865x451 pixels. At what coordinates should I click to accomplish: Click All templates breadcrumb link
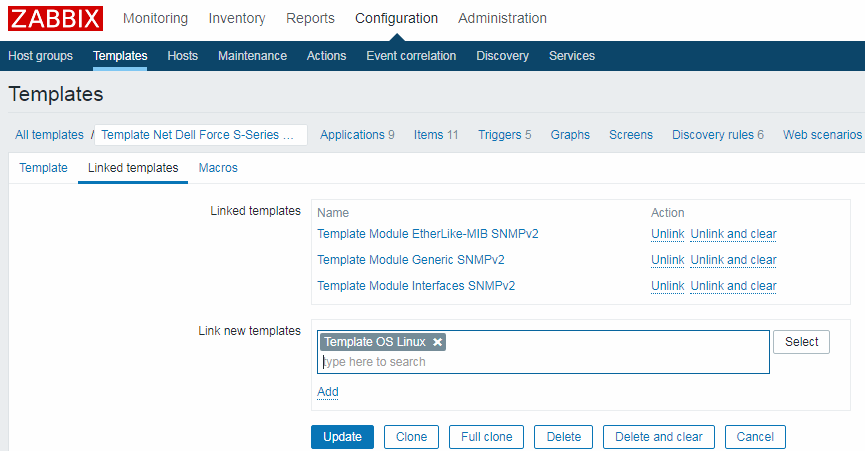point(49,135)
